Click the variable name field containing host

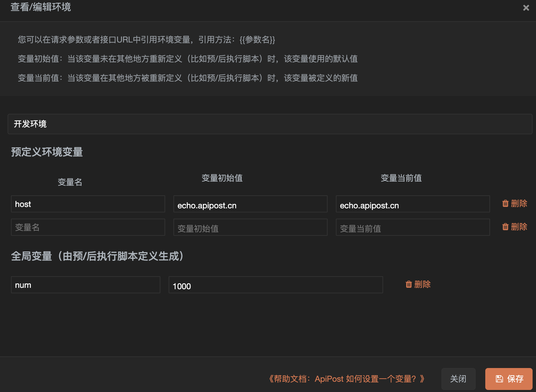pos(88,204)
